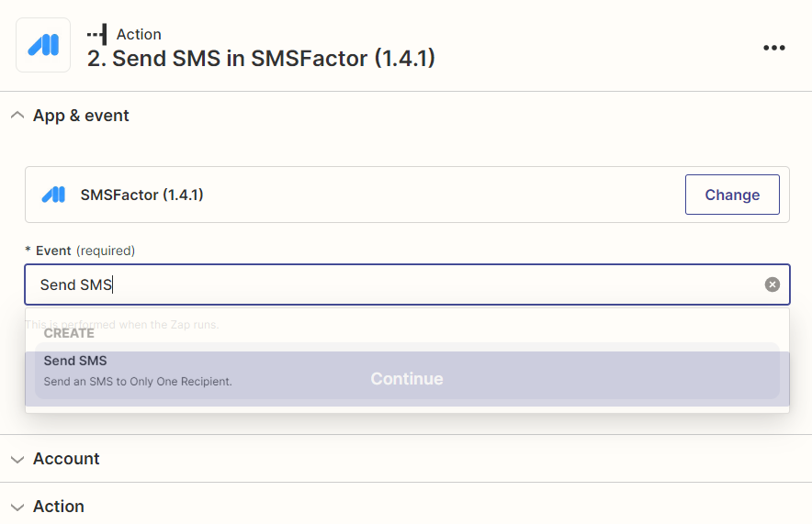Select the Send SMS event option
The image size is (812, 524).
(x=407, y=371)
